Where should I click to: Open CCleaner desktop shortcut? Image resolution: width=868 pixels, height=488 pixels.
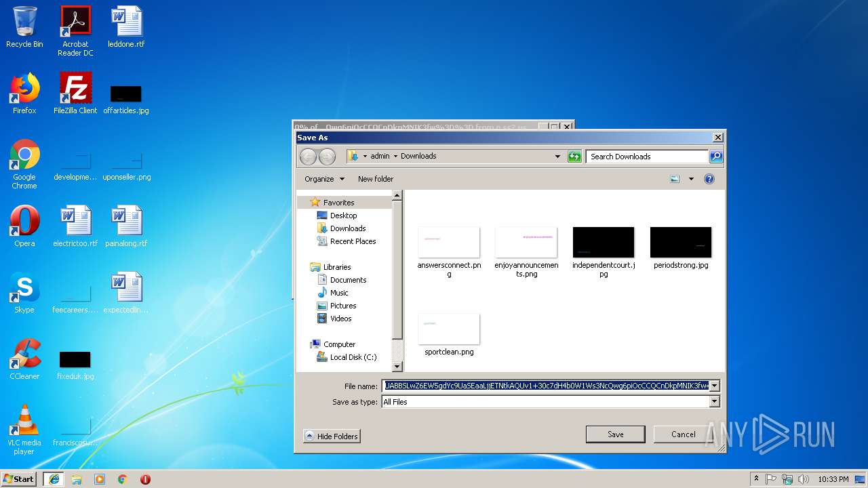point(24,359)
